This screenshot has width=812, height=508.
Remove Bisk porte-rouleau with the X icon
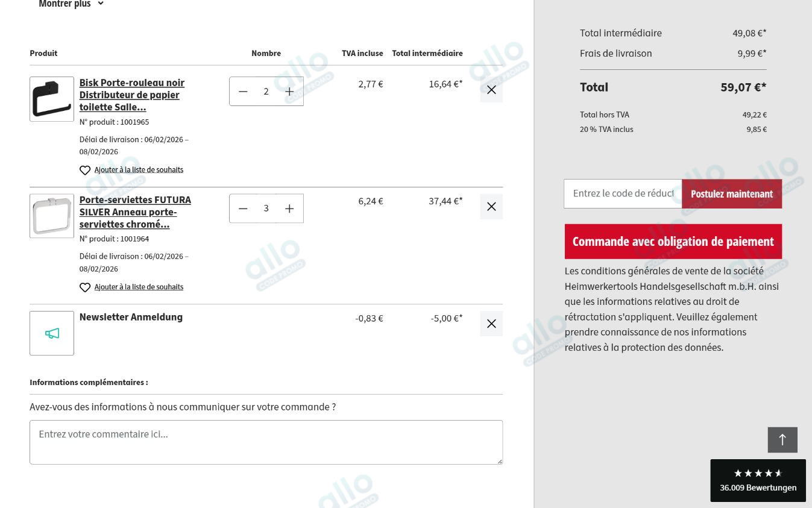(x=491, y=89)
